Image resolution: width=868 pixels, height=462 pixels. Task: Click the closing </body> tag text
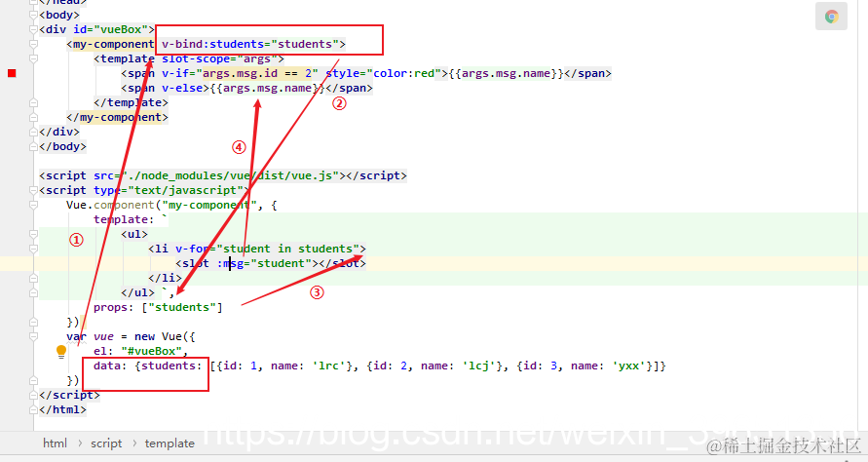[x=62, y=146]
